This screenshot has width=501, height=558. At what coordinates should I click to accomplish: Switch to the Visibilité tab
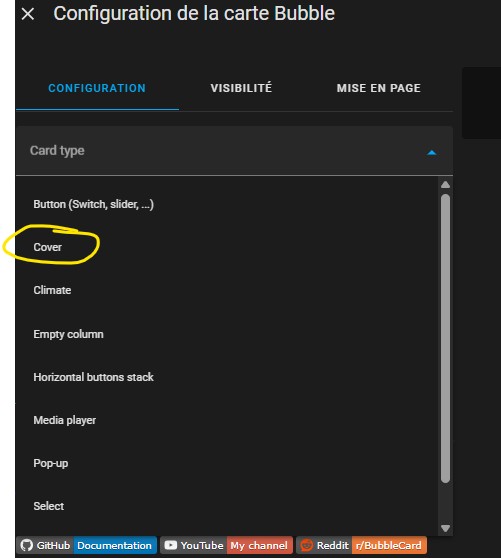(x=241, y=88)
